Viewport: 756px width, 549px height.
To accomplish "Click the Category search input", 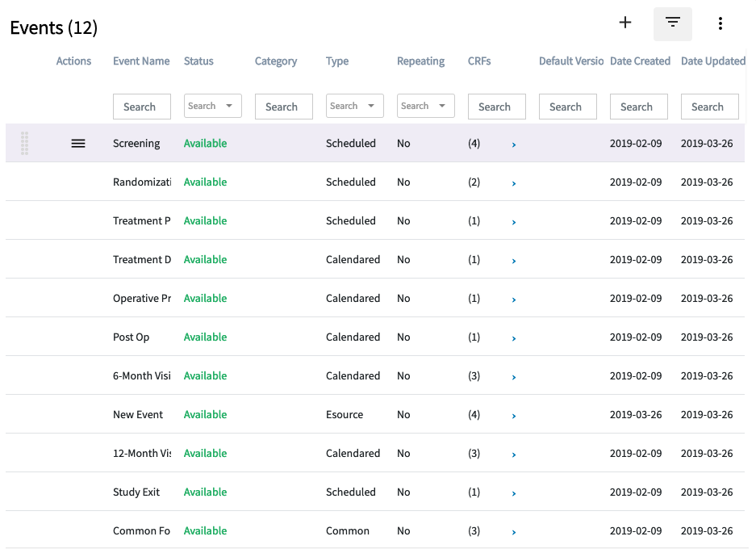I will pos(283,107).
